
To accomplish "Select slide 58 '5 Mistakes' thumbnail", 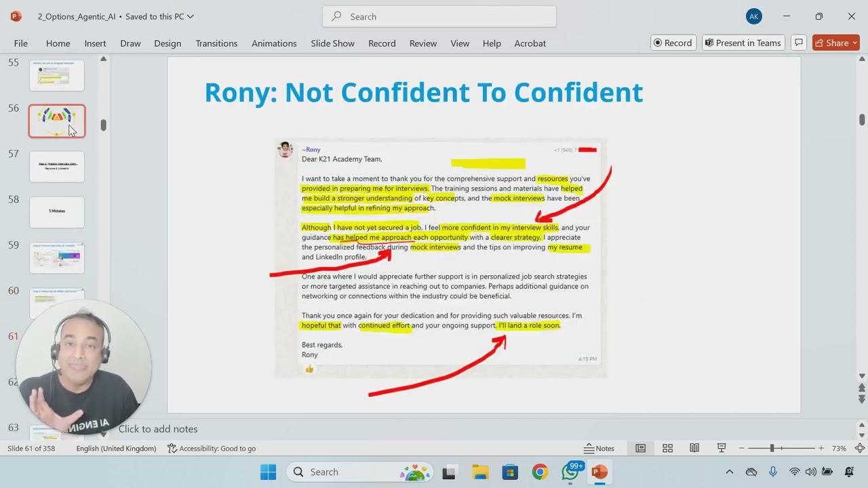I will pos(57,212).
